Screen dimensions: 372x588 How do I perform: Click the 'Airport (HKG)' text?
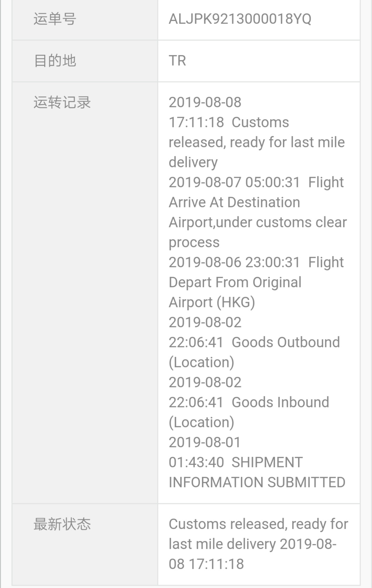point(212,302)
